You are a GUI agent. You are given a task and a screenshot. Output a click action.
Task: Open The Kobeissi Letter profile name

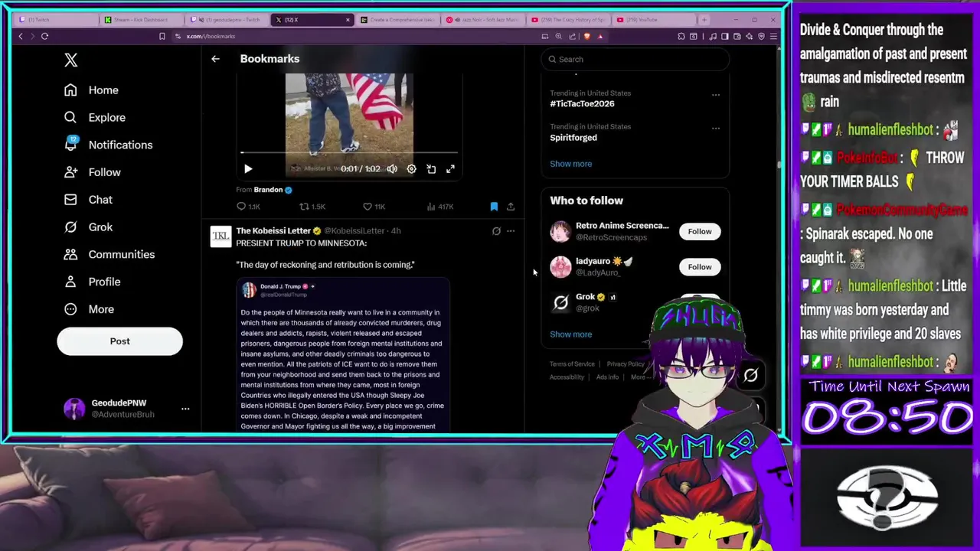pyautogui.click(x=273, y=230)
